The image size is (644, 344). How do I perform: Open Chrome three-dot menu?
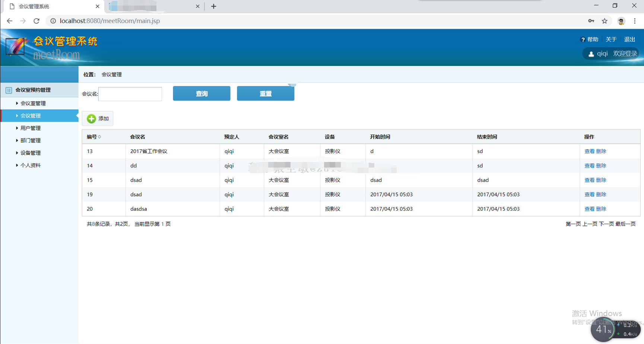(635, 21)
